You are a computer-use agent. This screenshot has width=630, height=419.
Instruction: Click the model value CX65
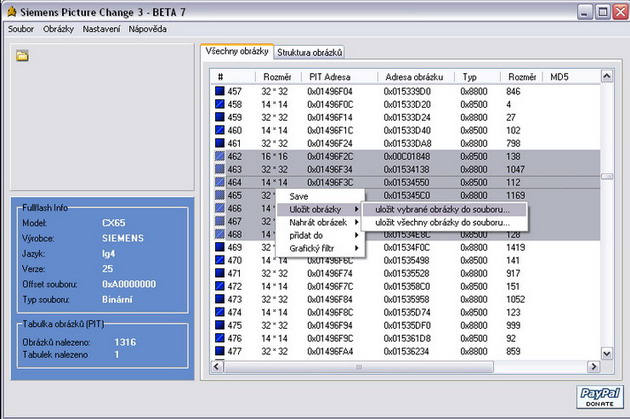(x=114, y=223)
